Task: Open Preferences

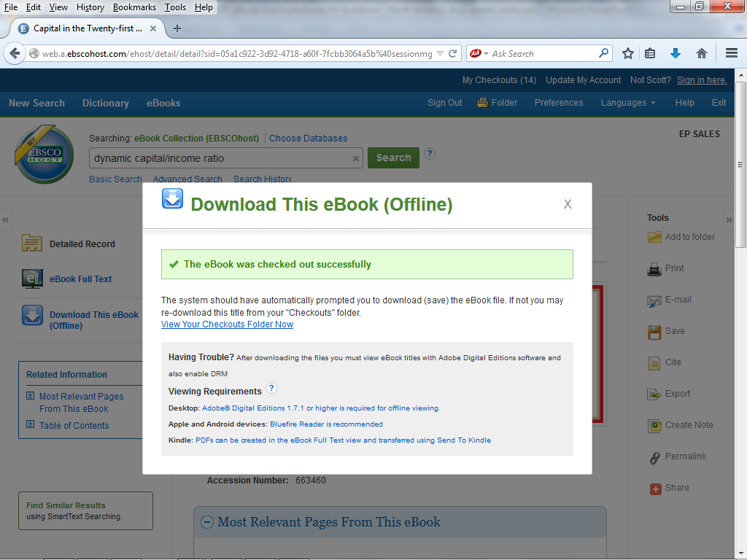Action: tap(559, 103)
